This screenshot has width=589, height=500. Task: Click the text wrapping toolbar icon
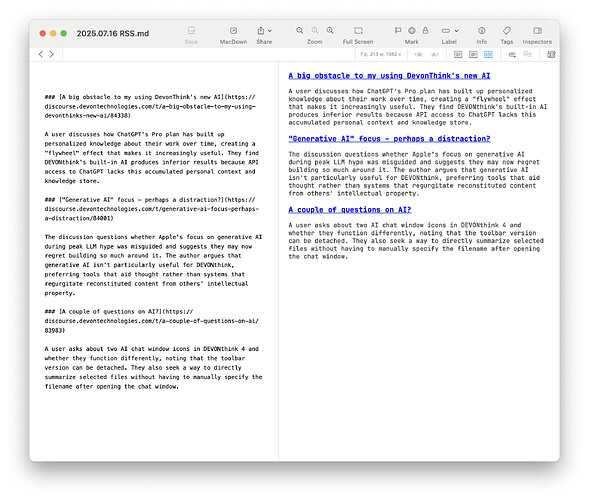[512, 54]
